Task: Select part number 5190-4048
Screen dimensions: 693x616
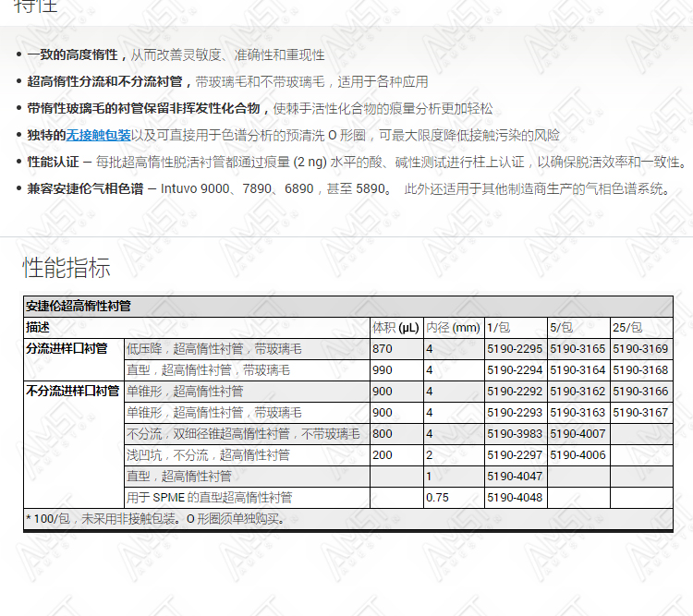Action: pyautogui.click(x=515, y=498)
